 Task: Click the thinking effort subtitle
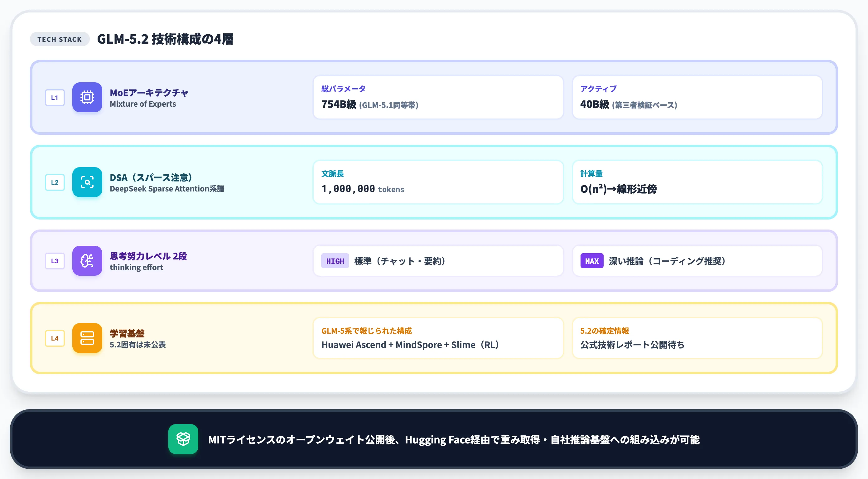point(137,267)
